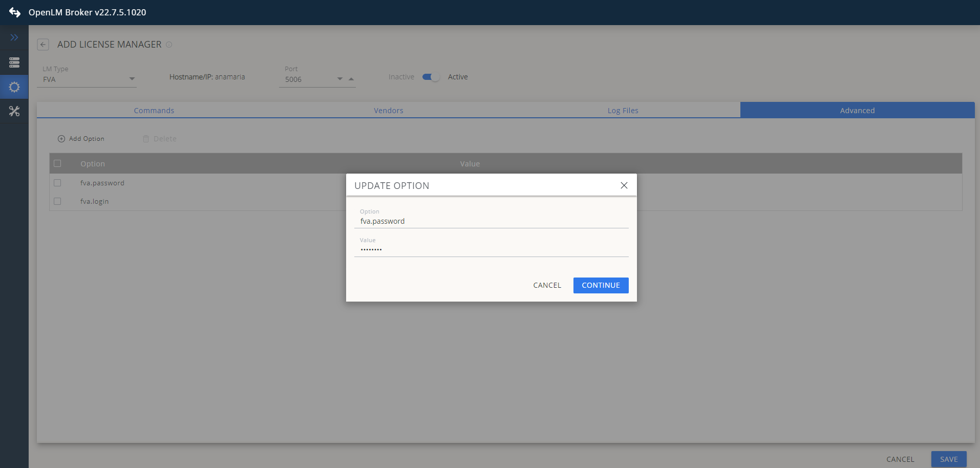Switch to the Vendors tab
980x468 pixels.
[388, 110]
